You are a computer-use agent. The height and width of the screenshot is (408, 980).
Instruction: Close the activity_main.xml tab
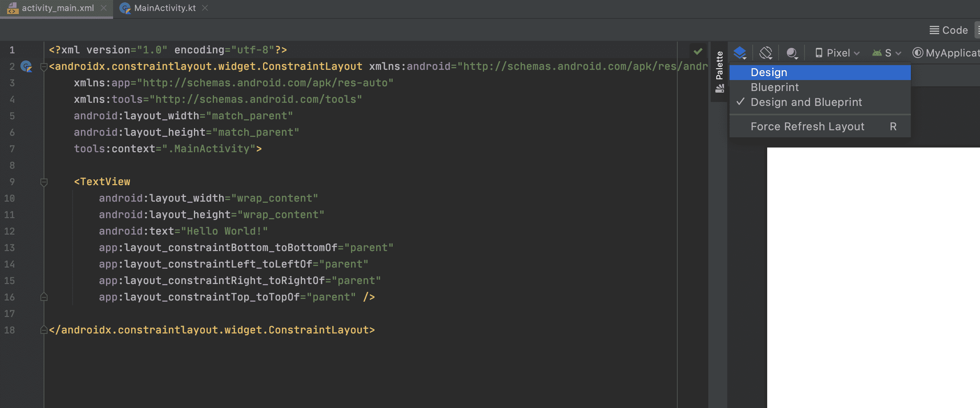tap(104, 8)
